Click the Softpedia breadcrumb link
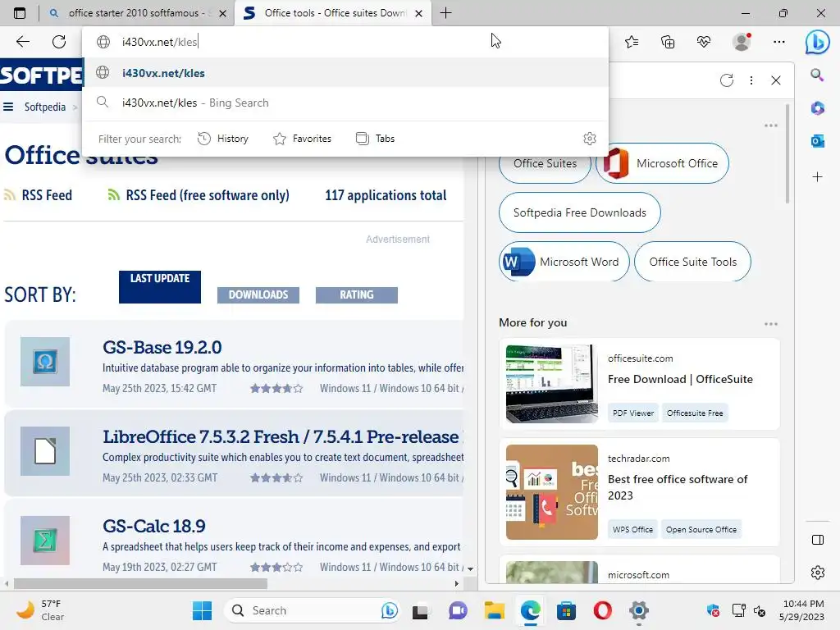 pos(45,107)
